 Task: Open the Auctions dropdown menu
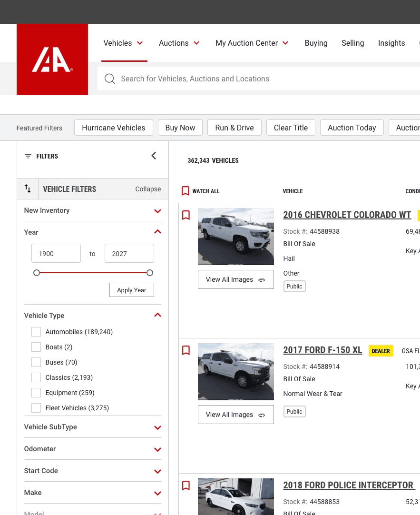[179, 43]
